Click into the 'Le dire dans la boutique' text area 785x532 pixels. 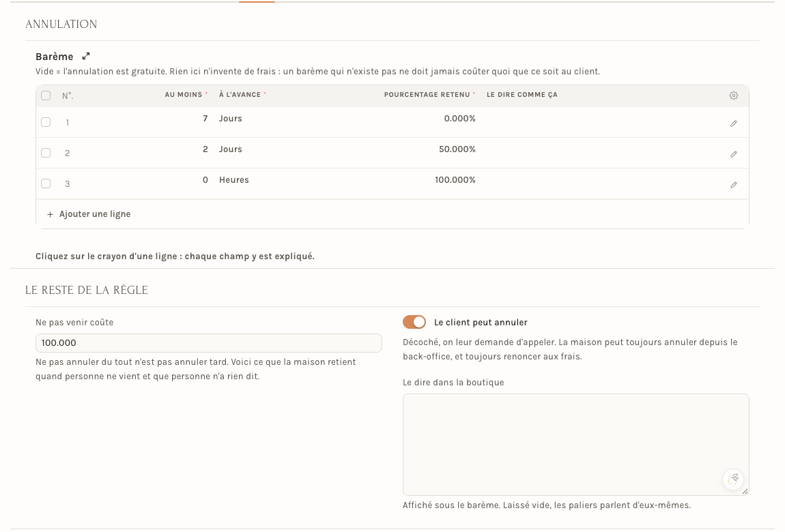(575, 445)
